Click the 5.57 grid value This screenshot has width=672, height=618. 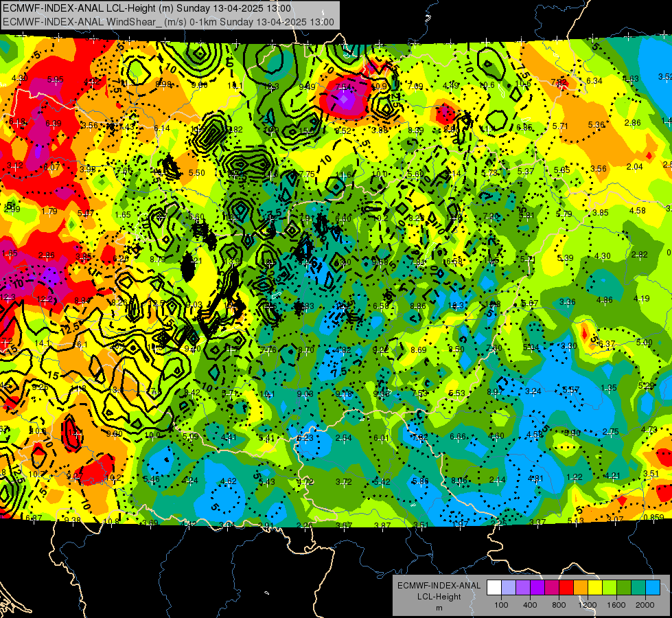571,390
